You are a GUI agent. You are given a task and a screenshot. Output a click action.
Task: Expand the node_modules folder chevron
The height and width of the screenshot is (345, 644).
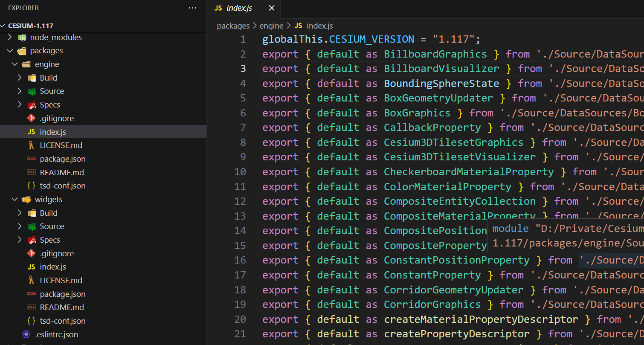click(x=10, y=38)
